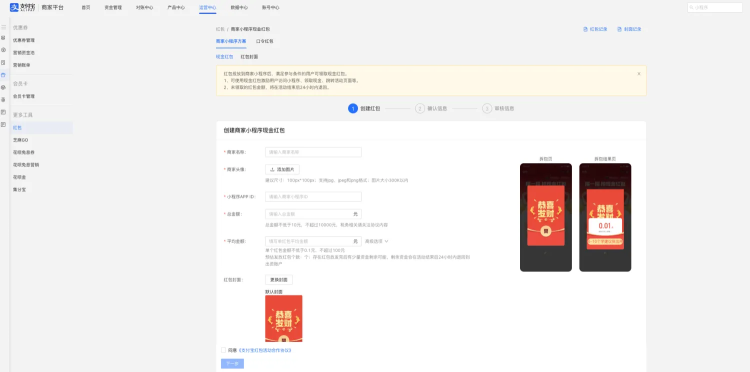750x372 pixels.
Task: Switch to the 口令红包 tab
Action: coord(265,42)
